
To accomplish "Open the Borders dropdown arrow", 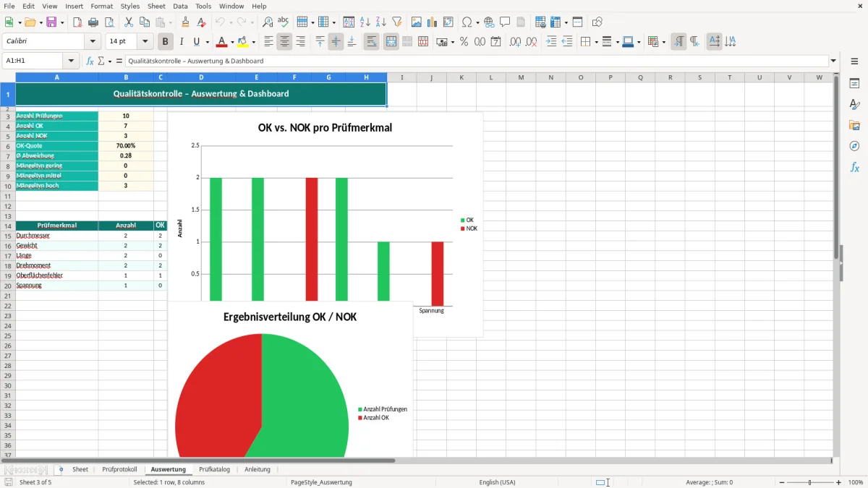I will click(595, 42).
